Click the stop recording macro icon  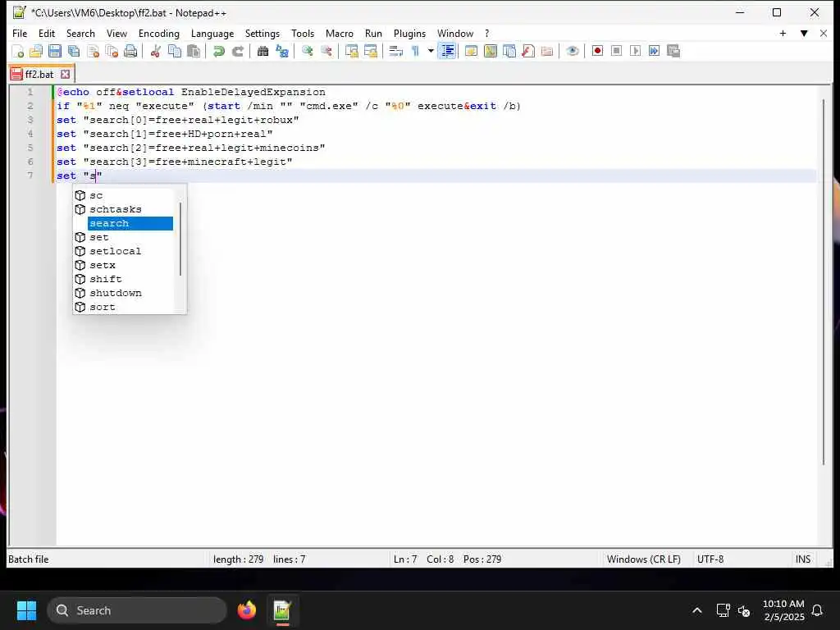point(617,52)
